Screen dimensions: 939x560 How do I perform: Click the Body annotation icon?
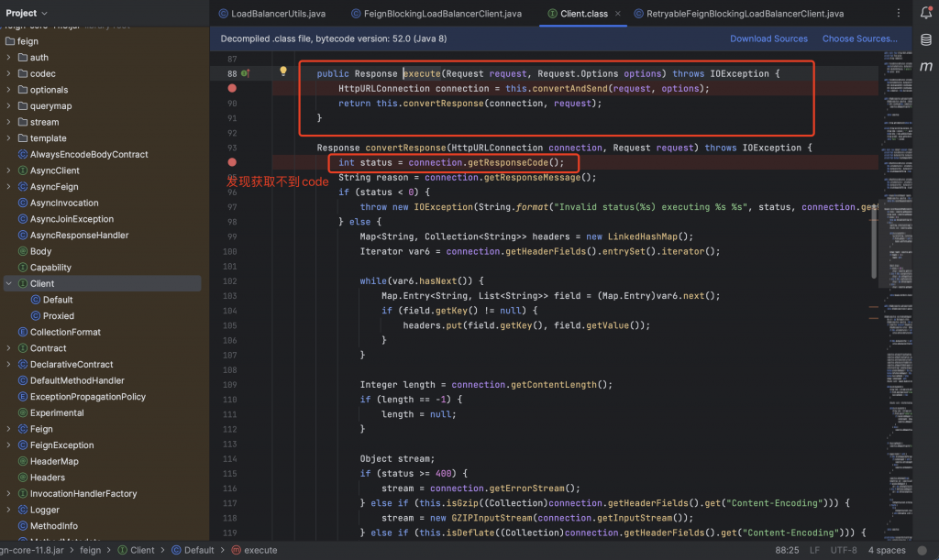23,251
